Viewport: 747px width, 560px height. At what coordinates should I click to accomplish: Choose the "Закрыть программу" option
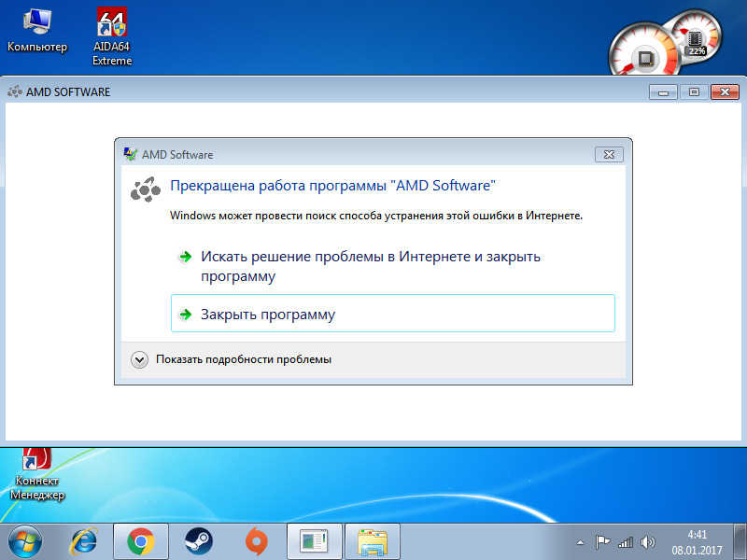coord(393,314)
